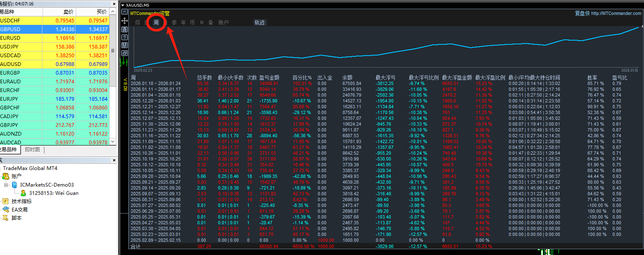Click the minimize panel icon in MTCommander sidebar
This screenshot has width=644, height=255.
[125, 12]
